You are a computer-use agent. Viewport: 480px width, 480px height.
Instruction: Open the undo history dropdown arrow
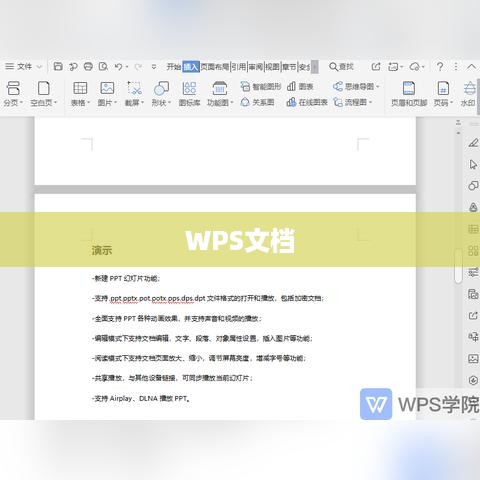tap(127, 67)
